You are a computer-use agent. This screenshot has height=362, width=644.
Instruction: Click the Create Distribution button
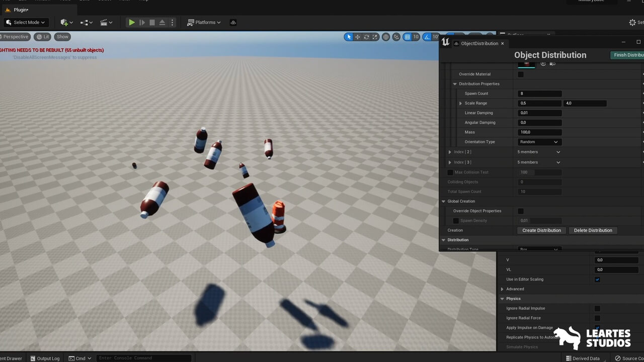[541, 230]
